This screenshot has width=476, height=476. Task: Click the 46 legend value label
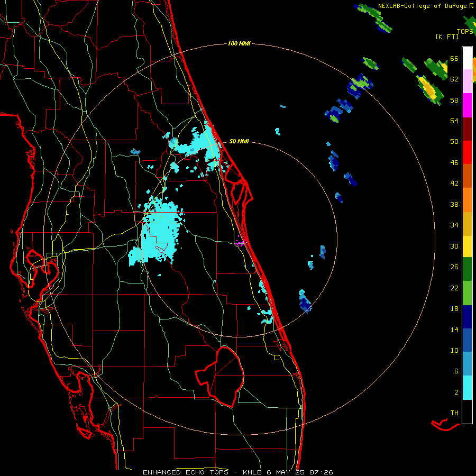point(454,163)
